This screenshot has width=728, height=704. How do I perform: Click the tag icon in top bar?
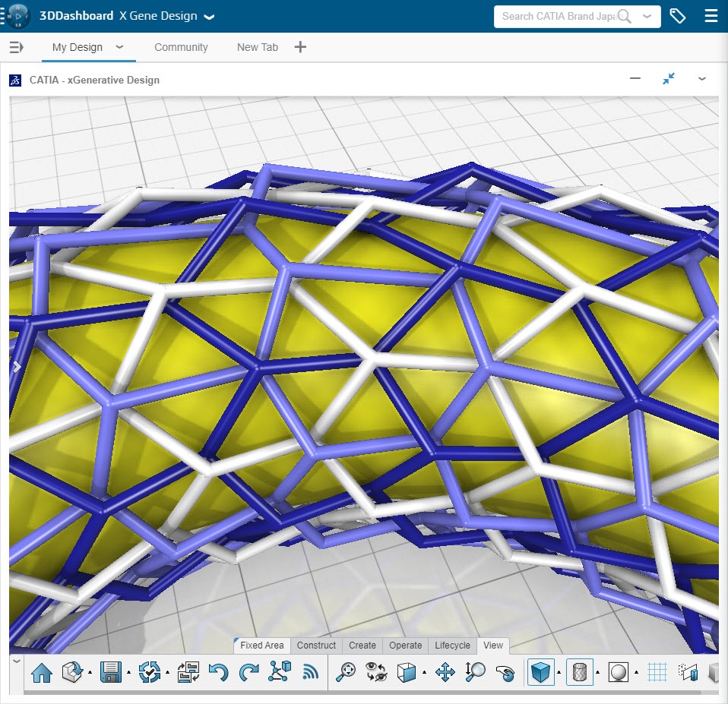tap(677, 16)
